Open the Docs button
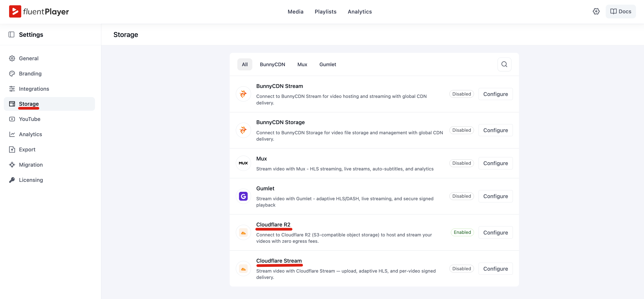This screenshot has height=299, width=644. [x=621, y=11]
